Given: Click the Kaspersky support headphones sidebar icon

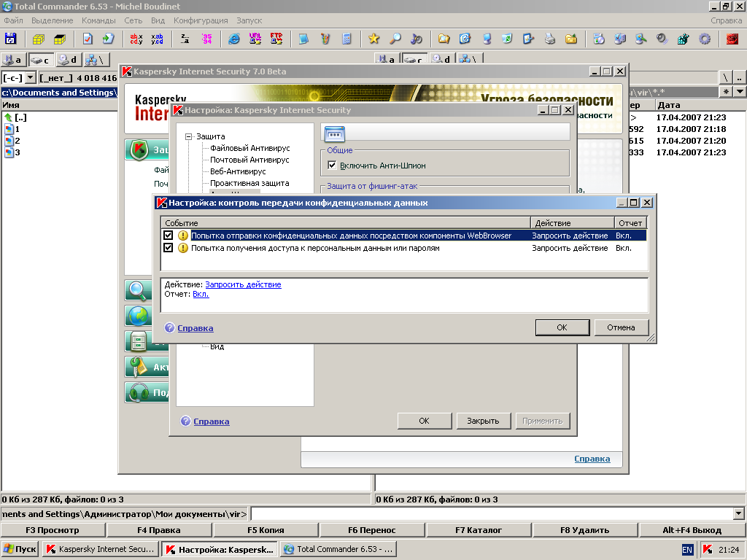Looking at the screenshot, I should [138, 392].
